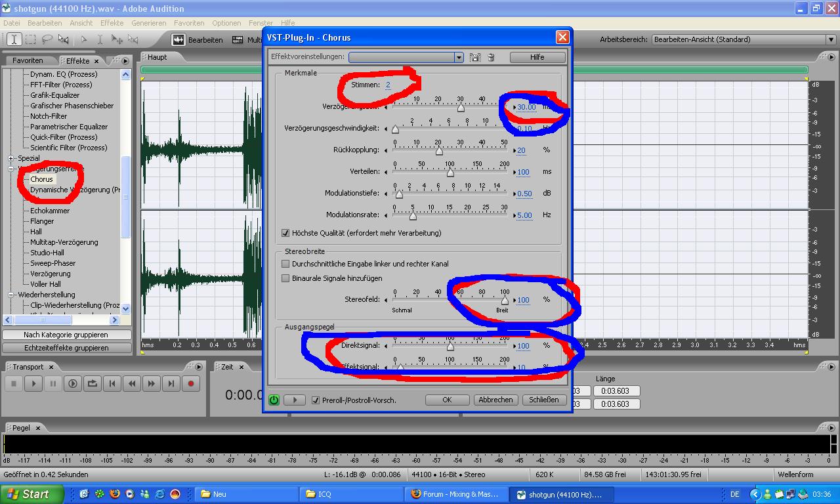Screen dimensions: 840x504
Task: Select the time selection cursor tool
Action: tap(14, 39)
